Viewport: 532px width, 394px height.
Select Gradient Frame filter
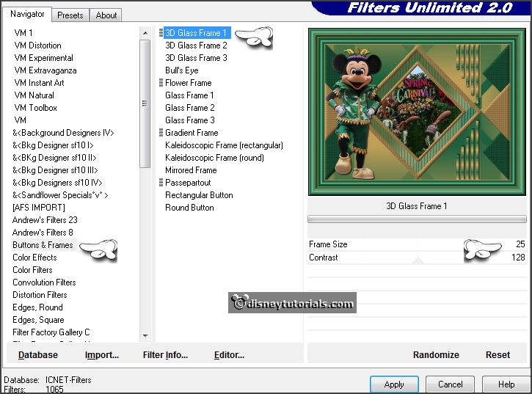pyautogui.click(x=192, y=133)
